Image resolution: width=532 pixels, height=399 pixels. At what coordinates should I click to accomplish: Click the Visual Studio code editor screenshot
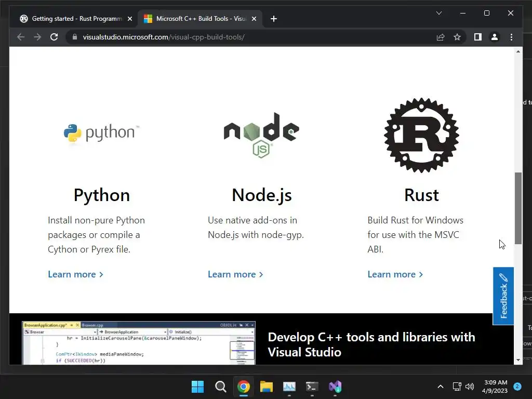click(138, 343)
